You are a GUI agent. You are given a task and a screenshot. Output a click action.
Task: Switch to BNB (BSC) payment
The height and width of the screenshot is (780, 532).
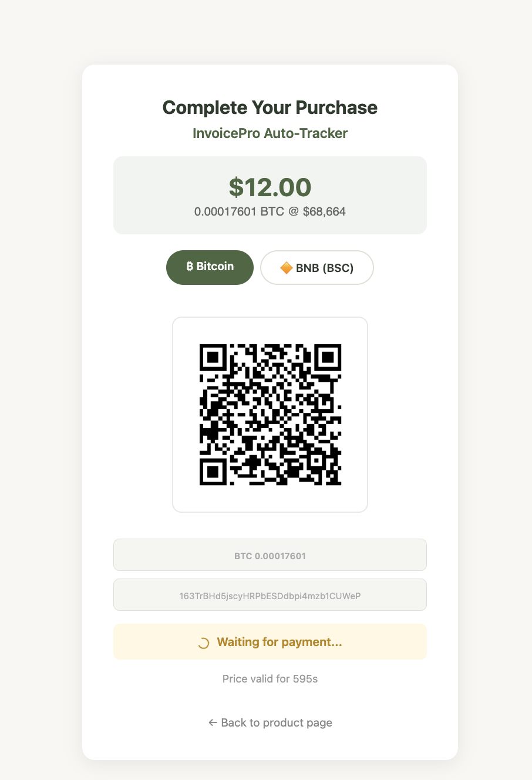point(316,268)
